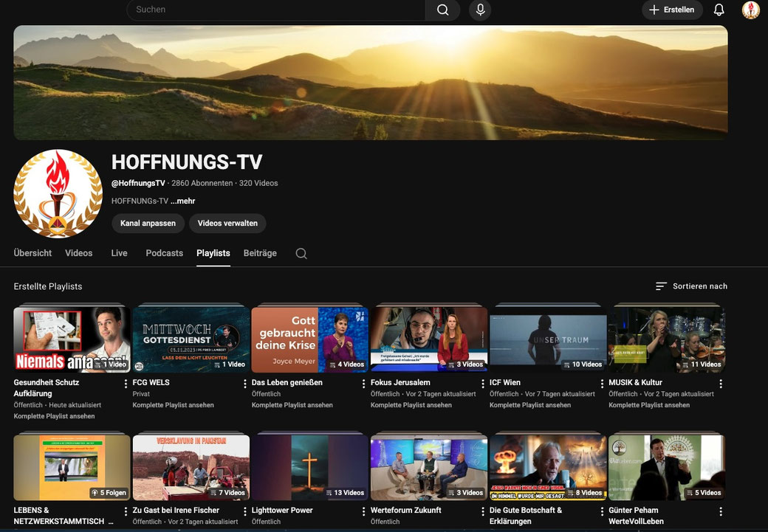Open three-dot menu for MUSIK & Kultur playlist
Viewport: 768px width, 532px height.
pos(721,384)
